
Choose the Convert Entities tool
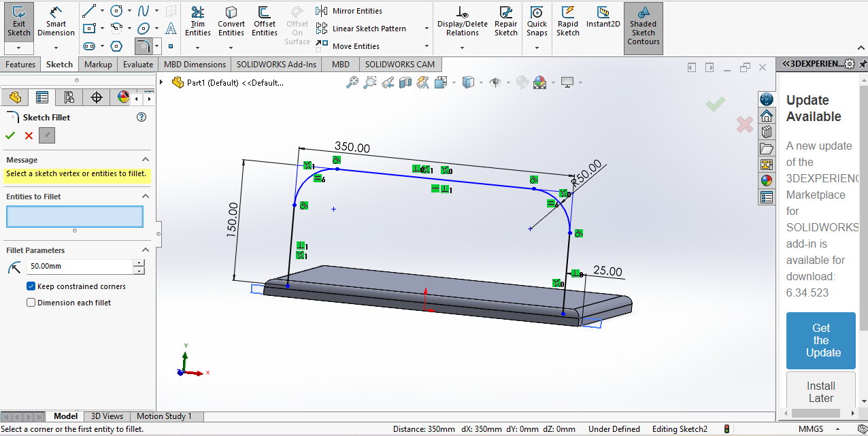click(x=231, y=22)
